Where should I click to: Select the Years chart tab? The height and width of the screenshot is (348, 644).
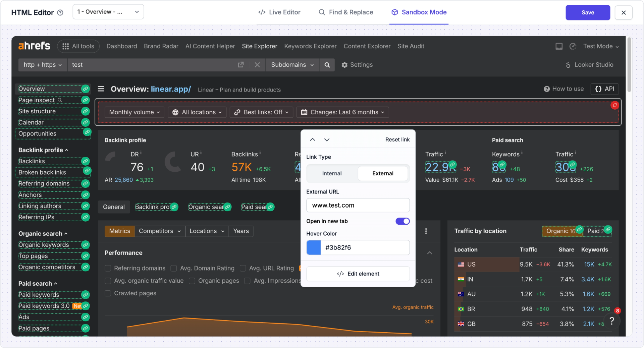point(241,231)
